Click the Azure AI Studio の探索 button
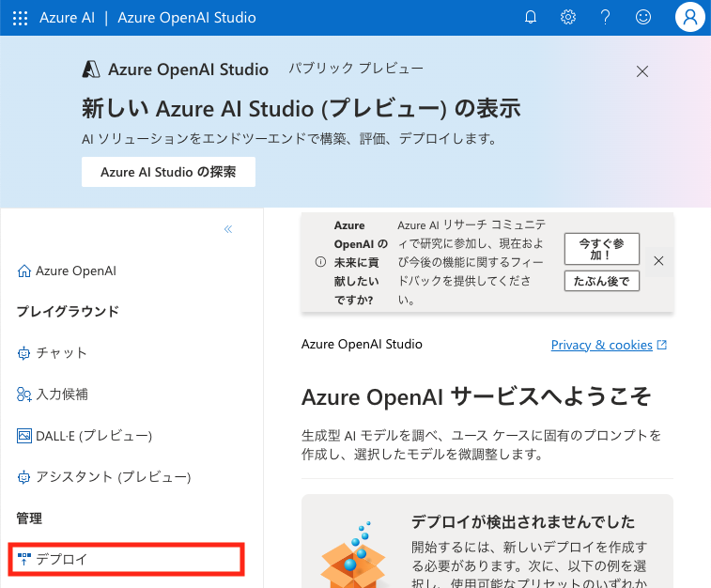Viewport: 711px width, 588px height. tap(168, 172)
